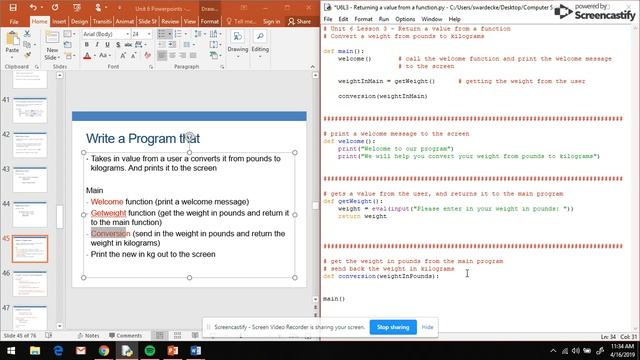Toggle Underline formatting
The width and height of the screenshot is (640, 360).
(107, 44)
